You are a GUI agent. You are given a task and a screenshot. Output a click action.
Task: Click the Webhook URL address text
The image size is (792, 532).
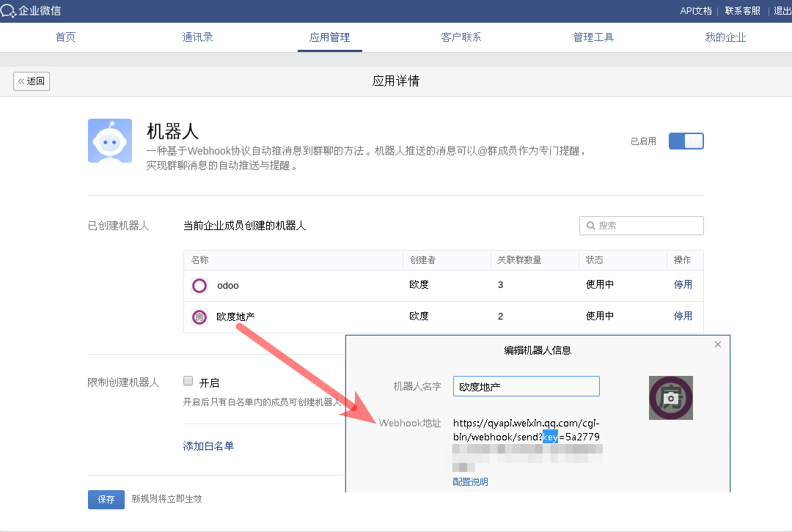click(527, 430)
